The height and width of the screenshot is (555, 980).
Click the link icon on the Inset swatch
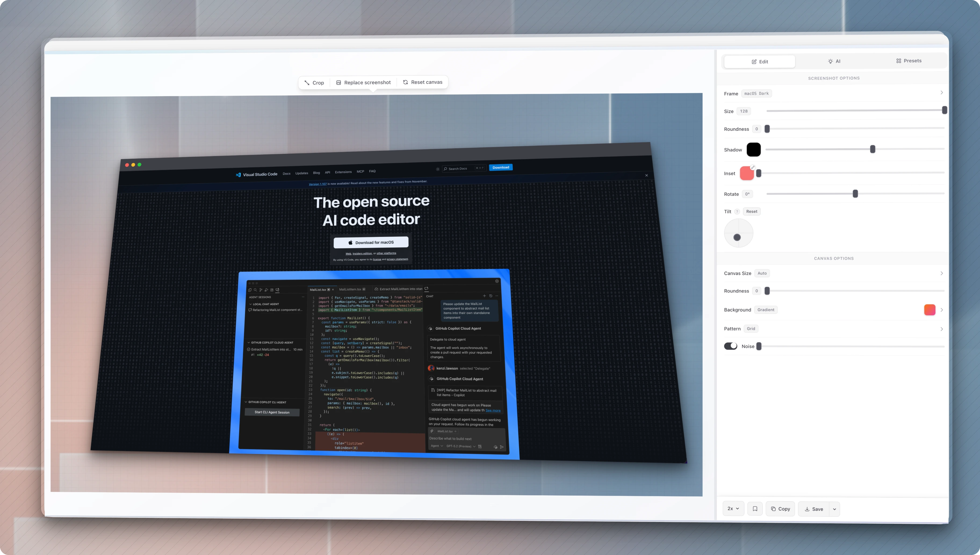click(x=753, y=167)
